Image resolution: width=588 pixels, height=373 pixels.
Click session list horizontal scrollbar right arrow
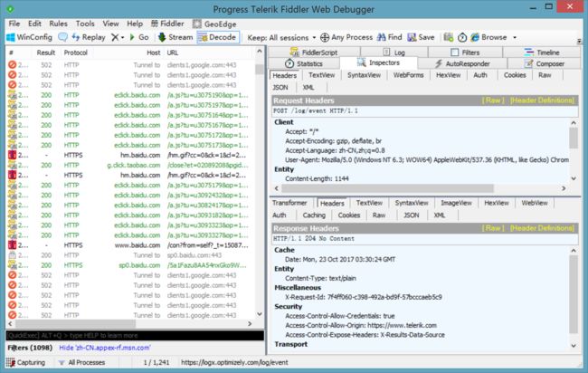[250, 323]
